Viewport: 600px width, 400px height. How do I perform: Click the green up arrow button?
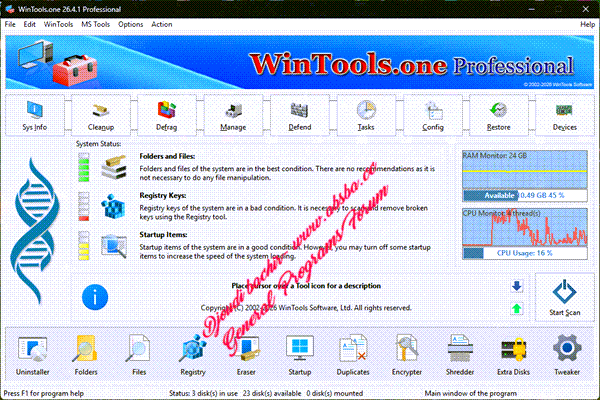(517, 308)
